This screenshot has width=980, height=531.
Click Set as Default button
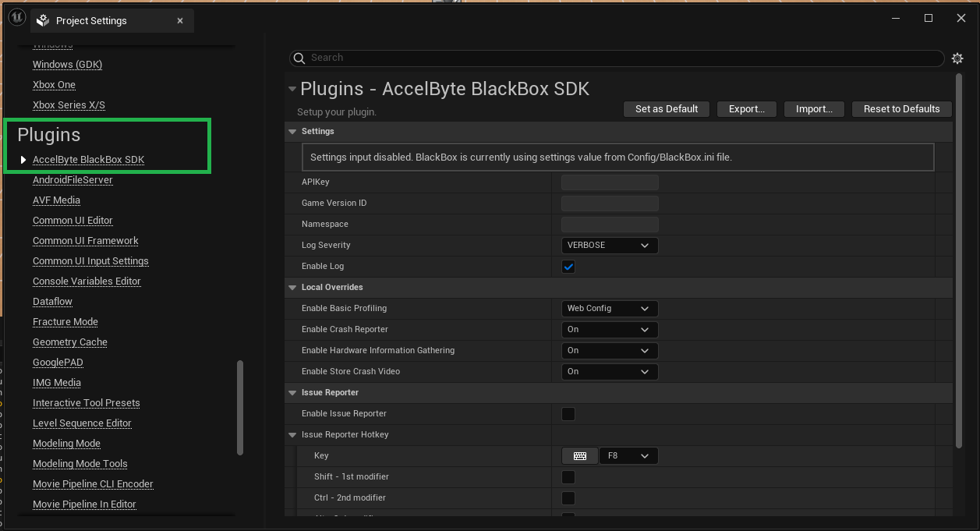tap(667, 109)
